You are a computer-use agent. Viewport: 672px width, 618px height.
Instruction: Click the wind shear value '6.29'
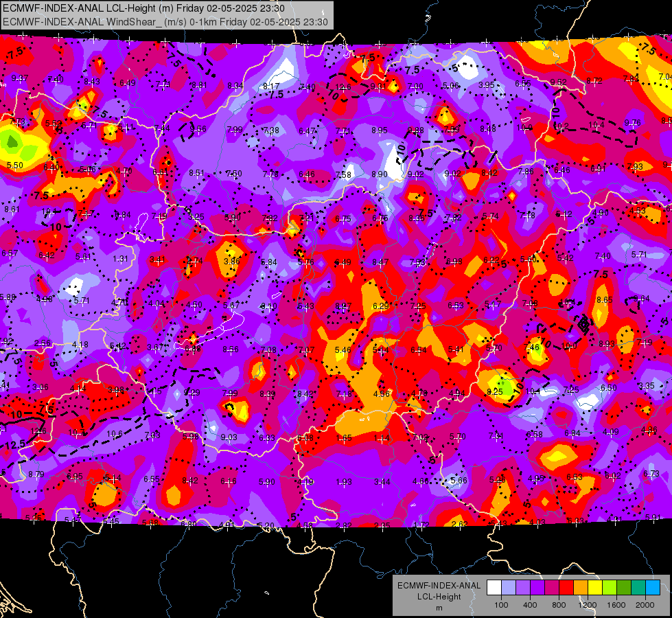[x=380, y=306]
